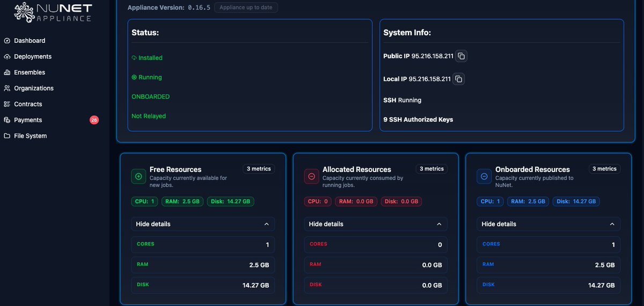The height and width of the screenshot is (306, 644).
Task: Click the Local IP 95.216.158.211 value
Action: coord(430,79)
